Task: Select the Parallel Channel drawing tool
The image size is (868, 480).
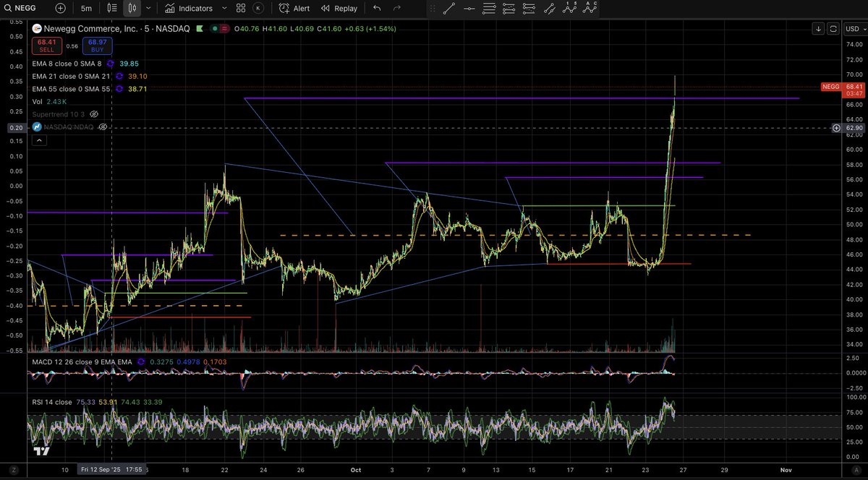Action: [550, 9]
